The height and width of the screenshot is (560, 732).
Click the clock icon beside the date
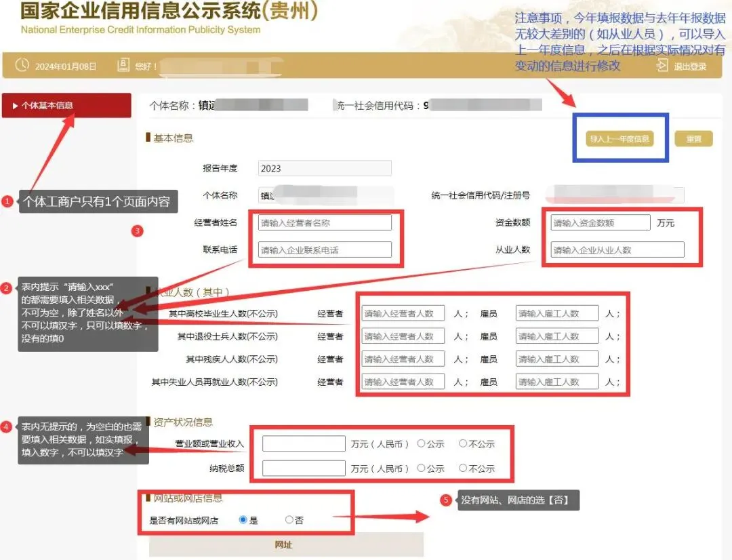[22, 64]
